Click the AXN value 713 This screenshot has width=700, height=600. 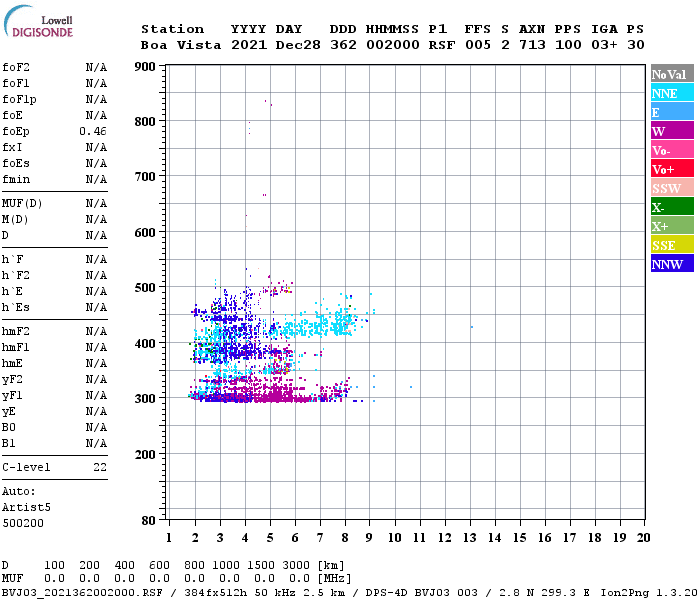point(532,45)
